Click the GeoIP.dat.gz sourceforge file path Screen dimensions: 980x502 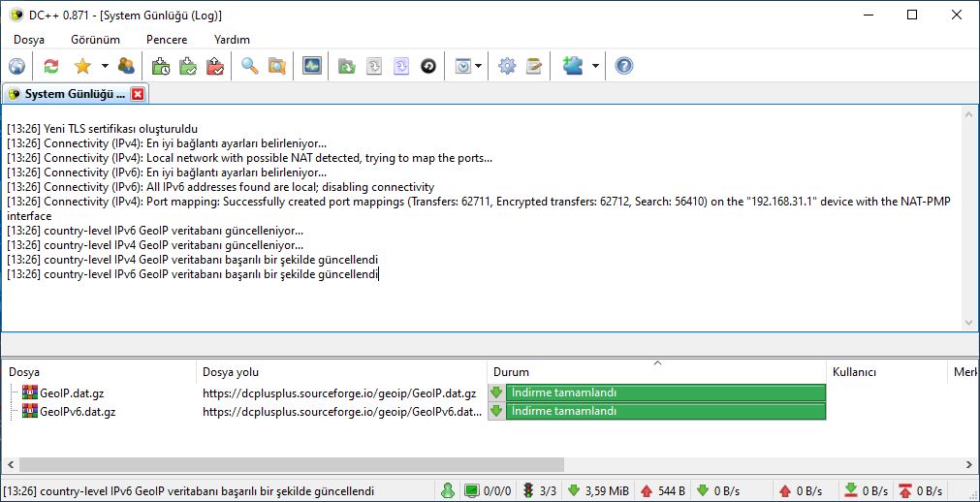(339, 393)
